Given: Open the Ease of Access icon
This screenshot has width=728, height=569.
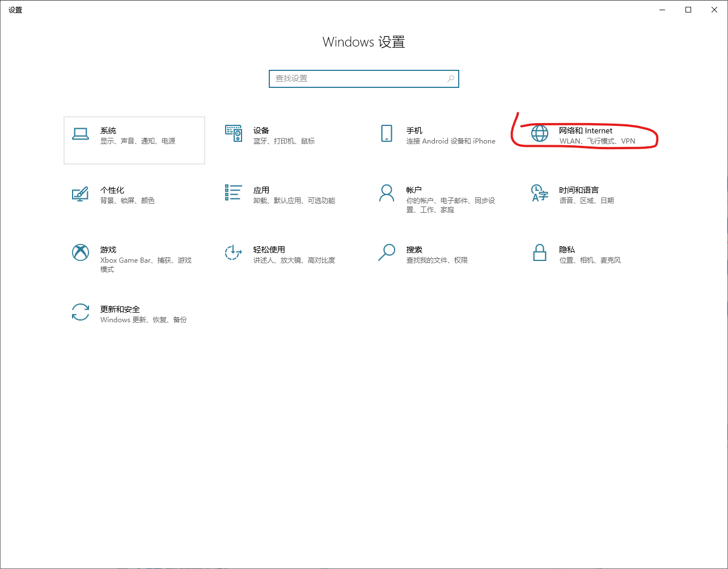Looking at the screenshot, I should point(234,252).
